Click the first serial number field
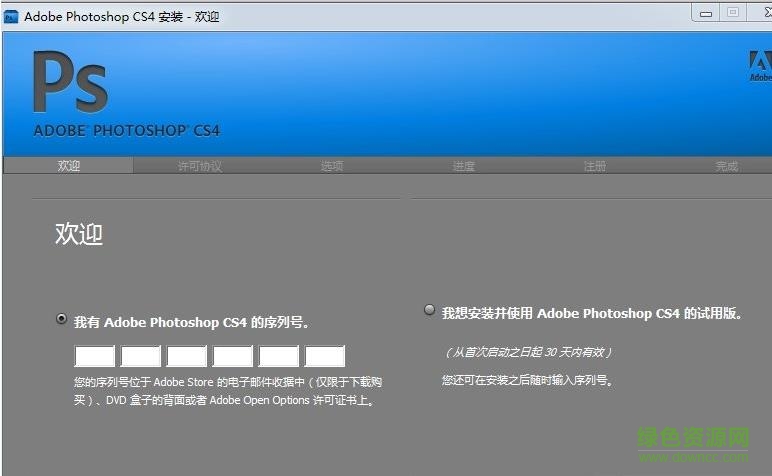The height and width of the screenshot is (476, 772). [x=95, y=356]
